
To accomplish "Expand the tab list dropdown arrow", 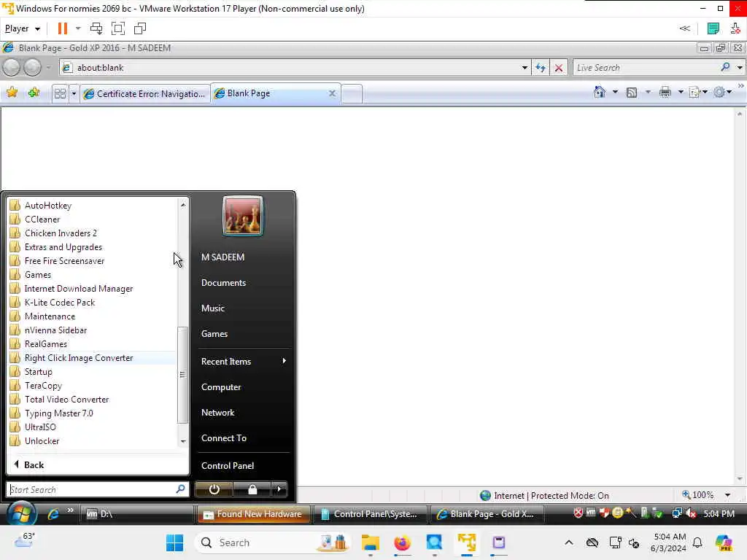I will (74, 93).
